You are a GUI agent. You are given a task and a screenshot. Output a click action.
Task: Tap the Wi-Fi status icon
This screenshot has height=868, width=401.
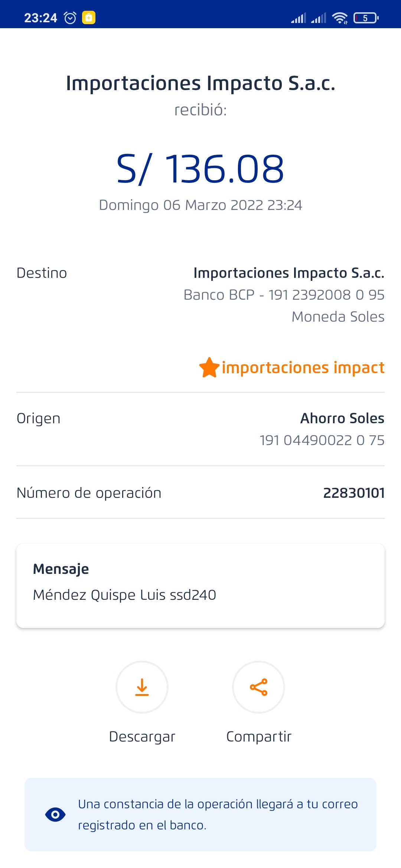(339, 18)
